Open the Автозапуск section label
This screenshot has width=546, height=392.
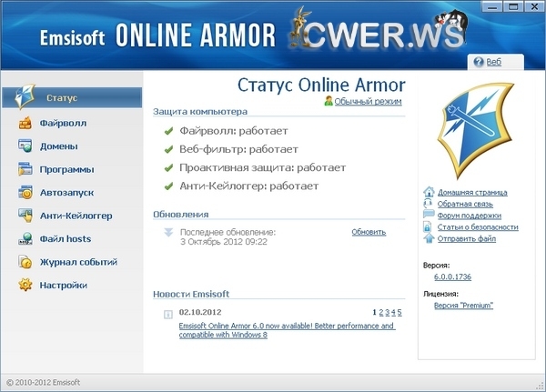point(66,193)
